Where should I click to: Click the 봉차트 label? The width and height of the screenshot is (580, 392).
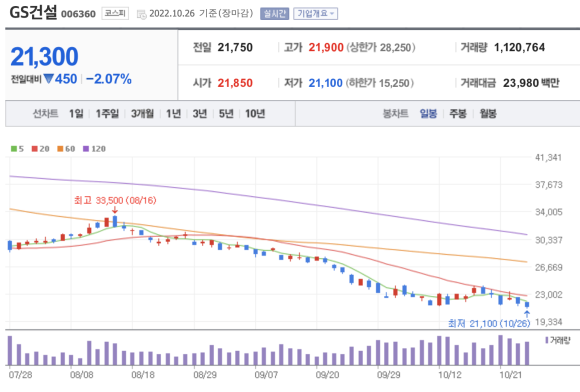point(395,114)
